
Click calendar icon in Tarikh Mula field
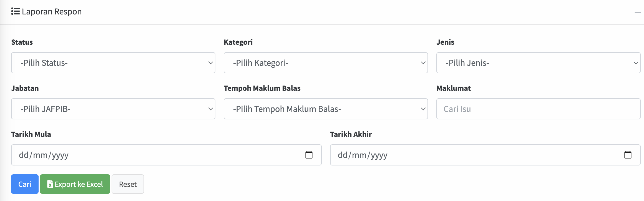(309, 155)
